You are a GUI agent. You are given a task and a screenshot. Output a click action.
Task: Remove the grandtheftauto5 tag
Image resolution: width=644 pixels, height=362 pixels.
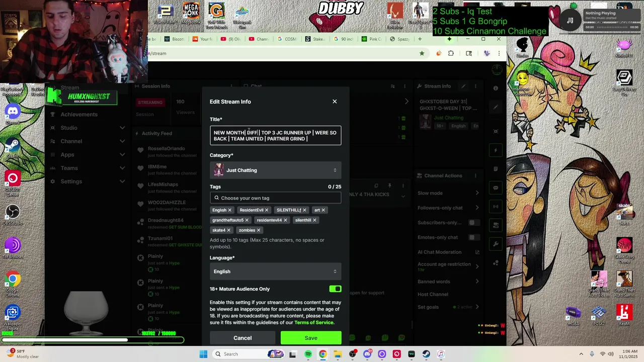click(247, 220)
